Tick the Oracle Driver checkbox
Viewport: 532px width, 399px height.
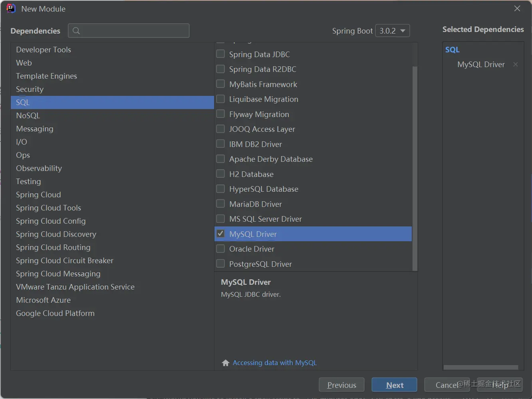(x=220, y=249)
